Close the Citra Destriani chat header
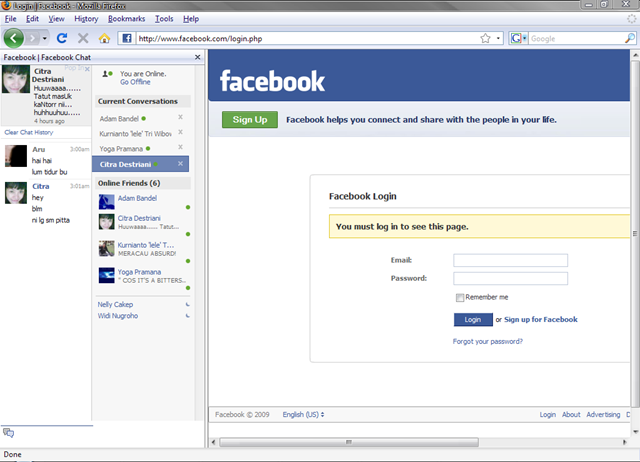The image size is (640, 462). point(87,69)
